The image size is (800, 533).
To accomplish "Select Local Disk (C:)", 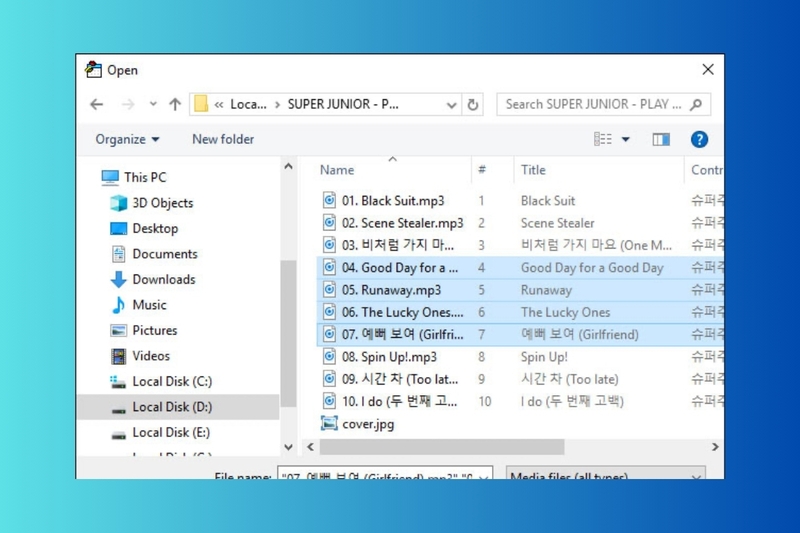I will tap(161, 382).
